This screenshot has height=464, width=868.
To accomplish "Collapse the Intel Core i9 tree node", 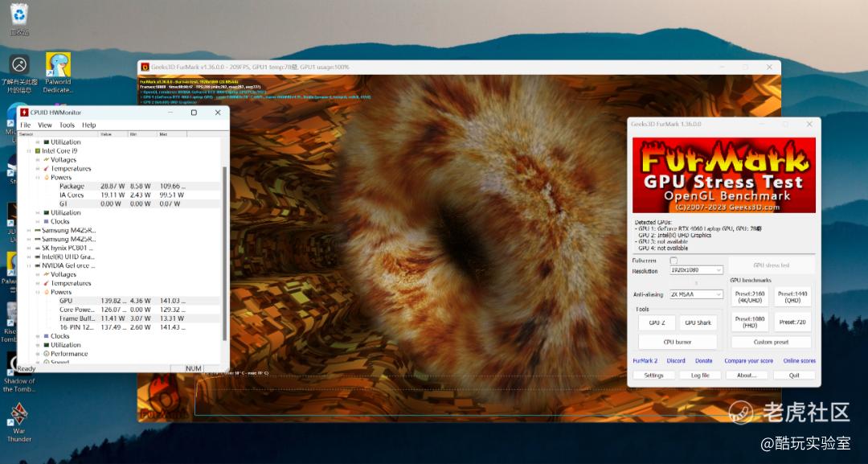I will pyautogui.click(x=29, y=150).
